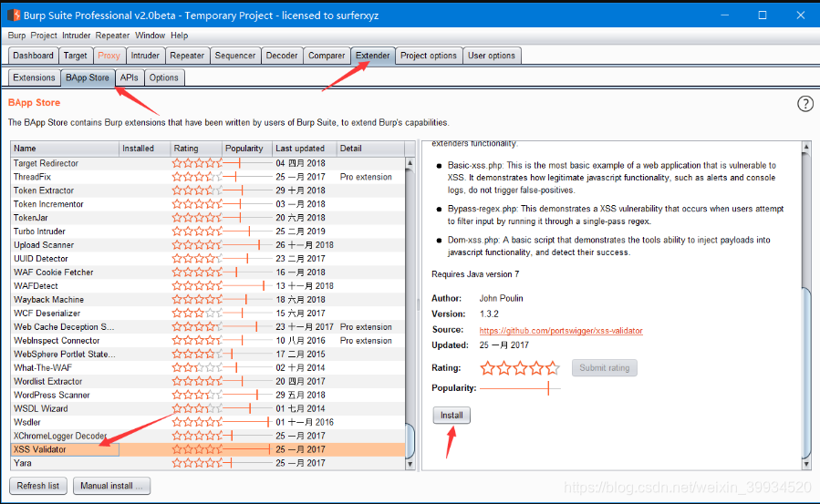Switch to the Proxy tab

[109, 56]
